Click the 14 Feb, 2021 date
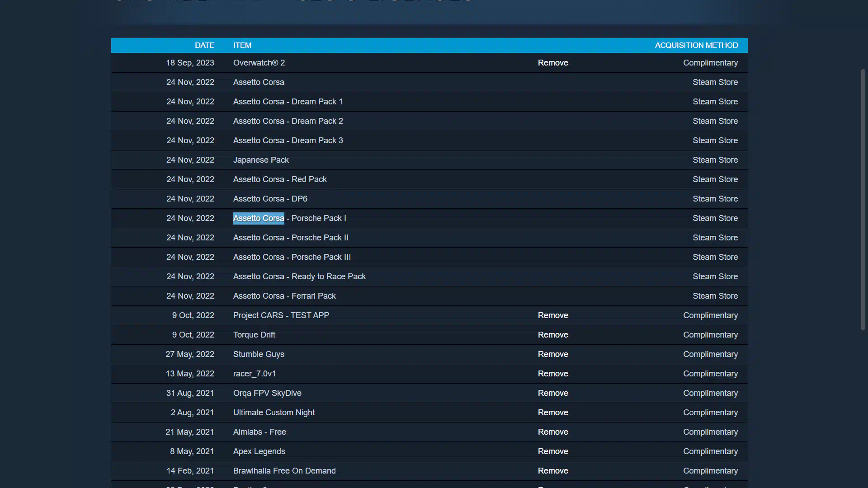Image resolution: width=868 pixels, height=488 pixels. click(x=190, y=471)
